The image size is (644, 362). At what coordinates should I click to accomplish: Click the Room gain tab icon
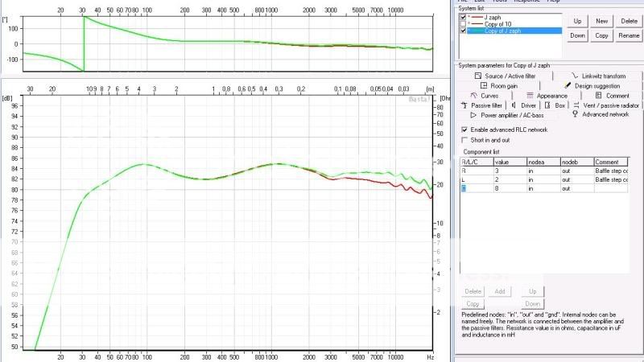point(484,85)
